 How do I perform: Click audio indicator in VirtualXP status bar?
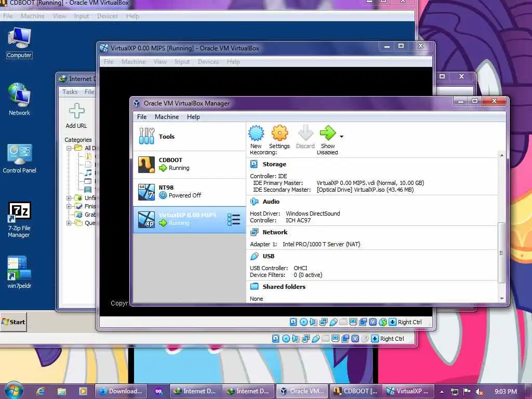tap(313, 322)
